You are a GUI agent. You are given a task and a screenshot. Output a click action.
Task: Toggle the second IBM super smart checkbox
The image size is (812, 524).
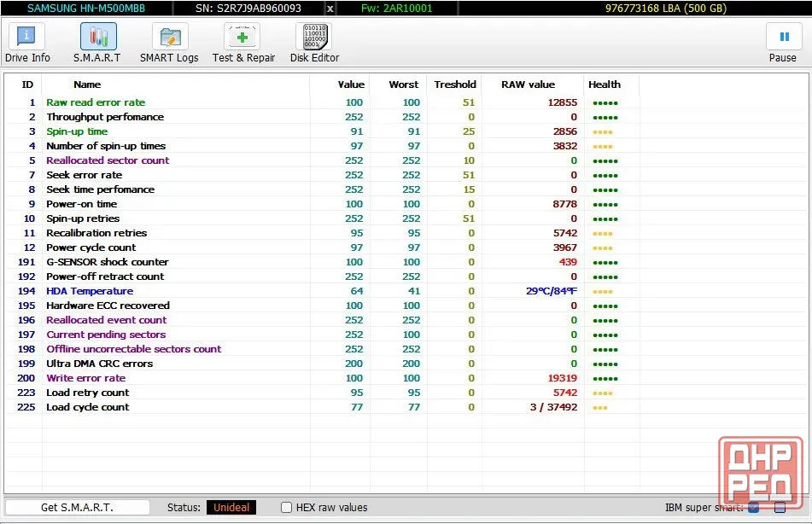point(780,508)
